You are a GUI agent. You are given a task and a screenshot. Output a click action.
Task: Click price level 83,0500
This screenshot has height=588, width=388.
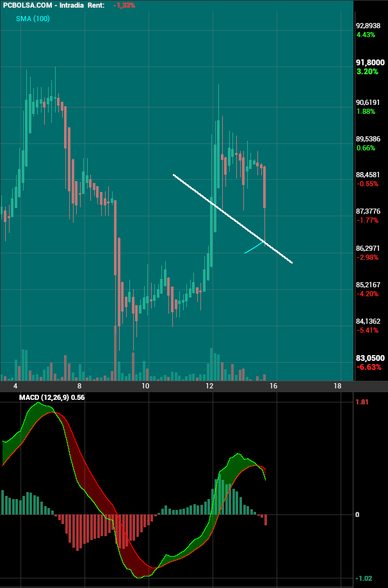click(370, 358)
